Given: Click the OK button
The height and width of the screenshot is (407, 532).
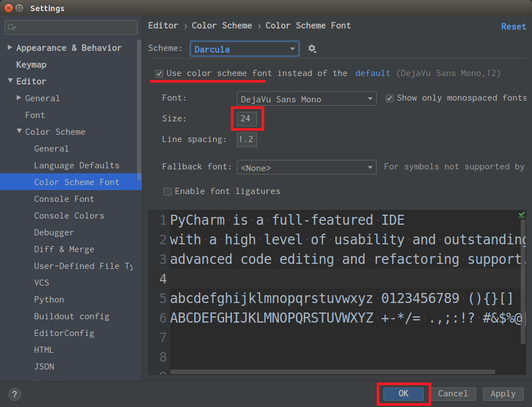Looking at the screenshot, I should (403, 394).
